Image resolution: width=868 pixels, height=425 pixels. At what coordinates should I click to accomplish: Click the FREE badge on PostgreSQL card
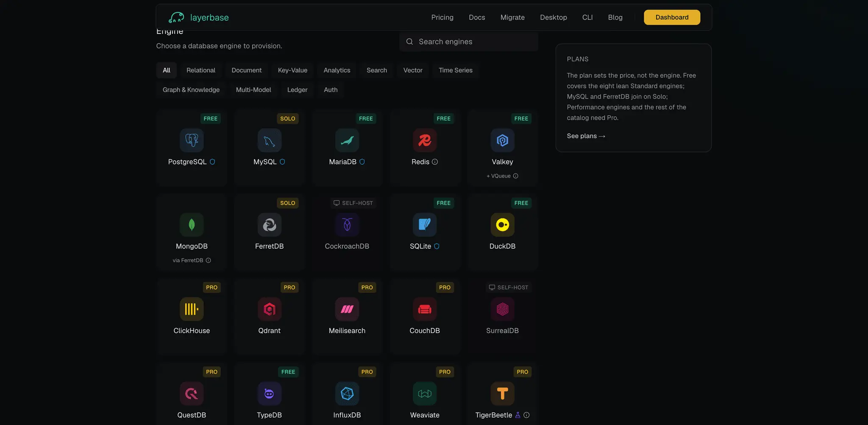[211, 119]
